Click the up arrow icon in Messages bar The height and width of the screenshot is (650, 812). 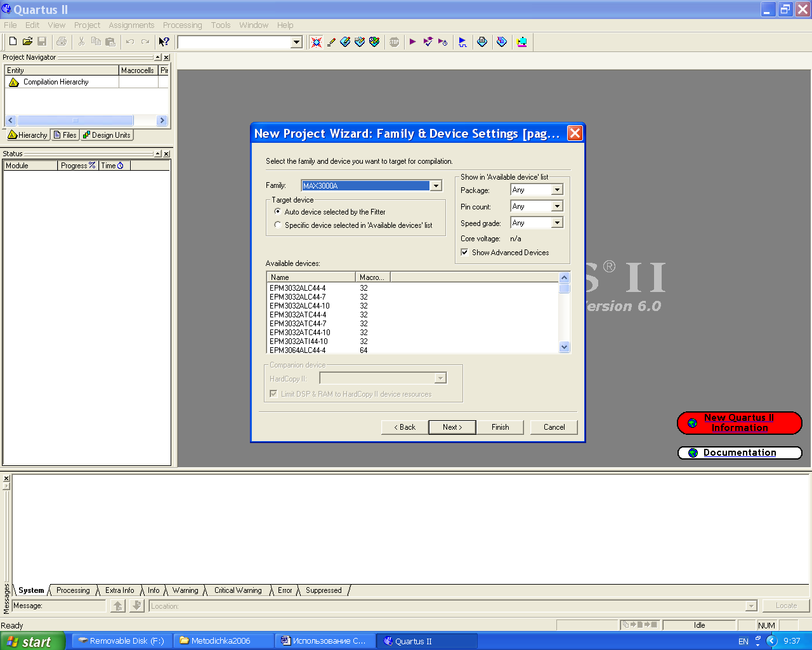118,606
